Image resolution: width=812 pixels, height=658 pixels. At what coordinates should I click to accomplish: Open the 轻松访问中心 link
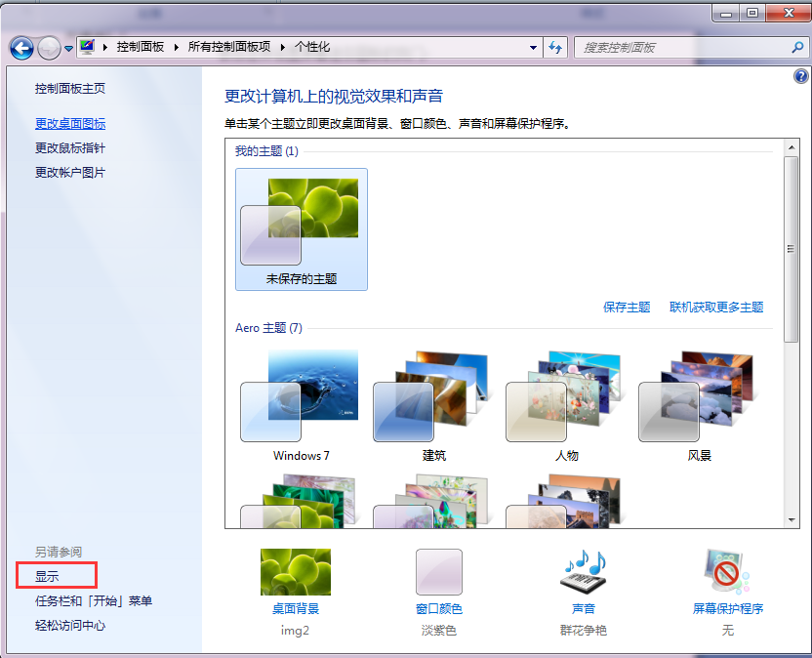coord(70,626)
